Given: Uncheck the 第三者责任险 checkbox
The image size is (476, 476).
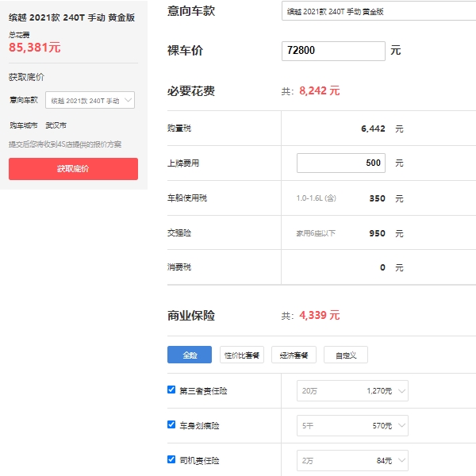Looking at the screenshot, I should 171,390.
